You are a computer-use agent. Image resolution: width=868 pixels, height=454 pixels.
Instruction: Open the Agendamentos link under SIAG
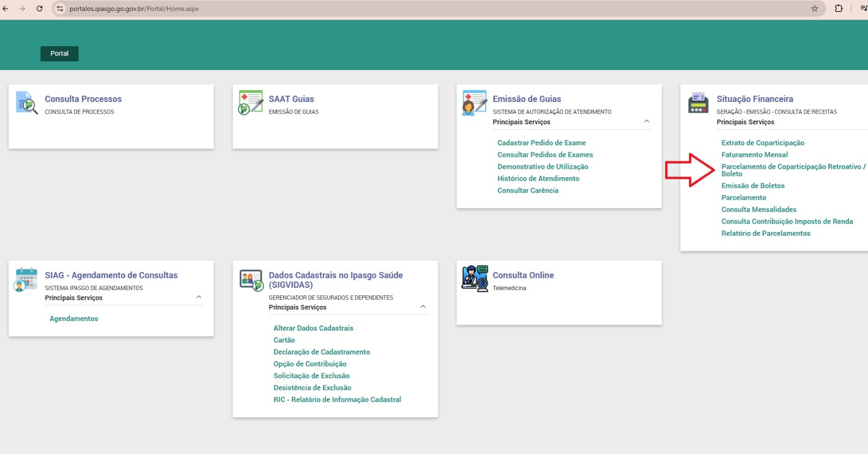[x=74, y=319]
